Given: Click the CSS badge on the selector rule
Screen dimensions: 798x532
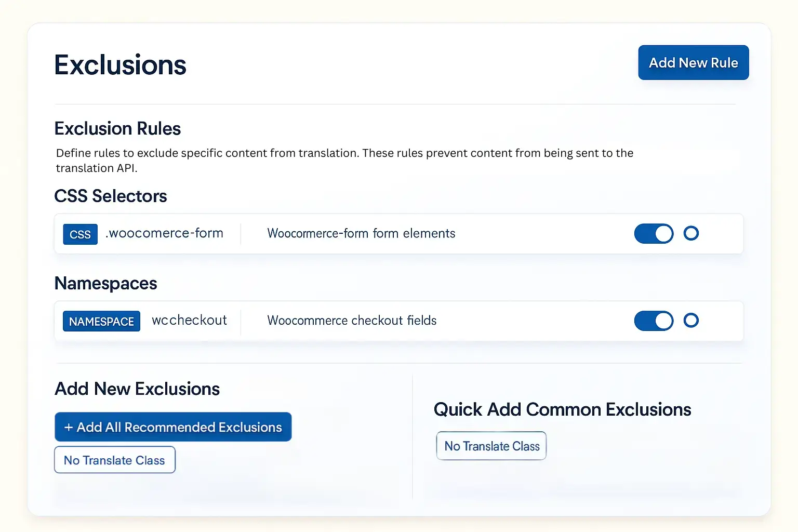Looking at the screenshot, I should [x=80, y=234].
